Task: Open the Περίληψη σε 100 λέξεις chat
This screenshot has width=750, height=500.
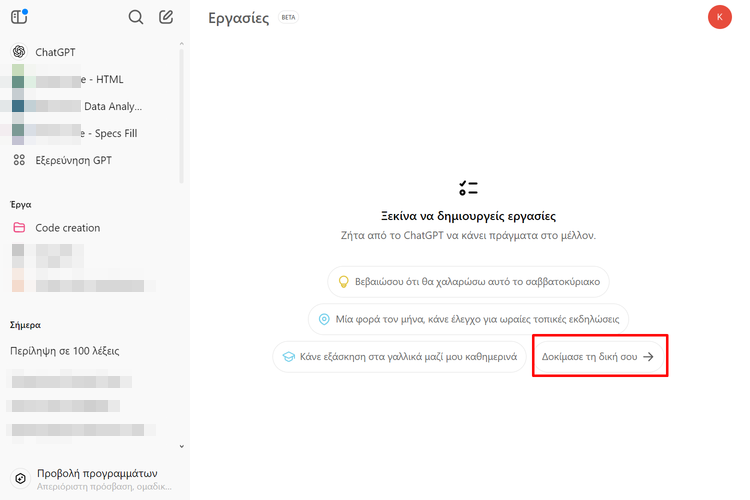Action: [65, 351]
